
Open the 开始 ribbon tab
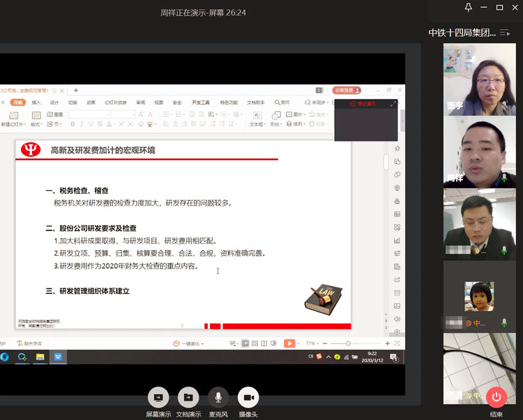17,102
